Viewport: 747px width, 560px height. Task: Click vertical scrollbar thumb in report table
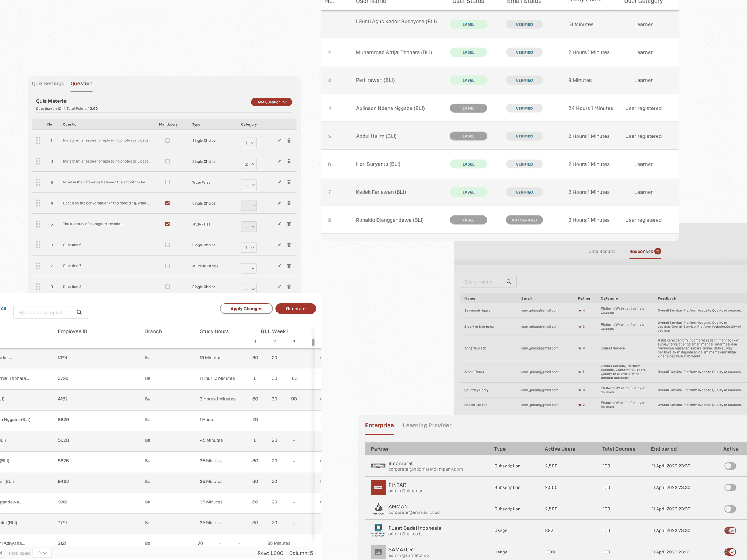pyautogui.click(x=313, y=342)
